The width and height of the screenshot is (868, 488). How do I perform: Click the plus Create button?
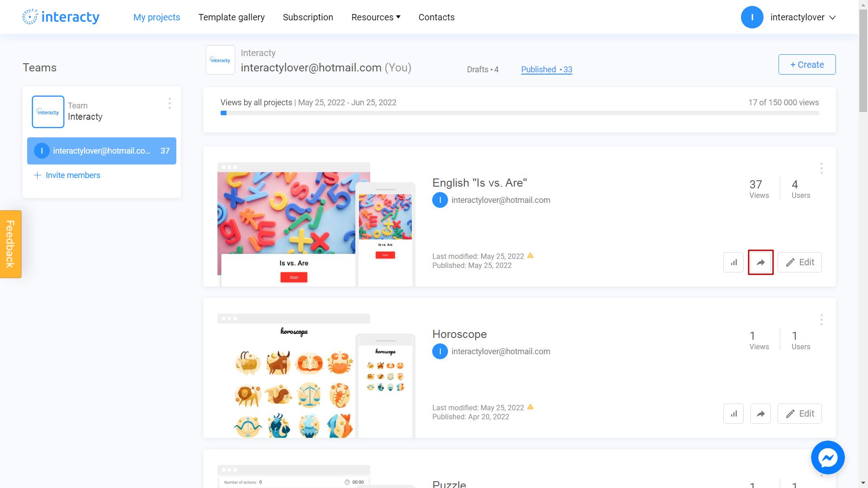pos(807,64)
